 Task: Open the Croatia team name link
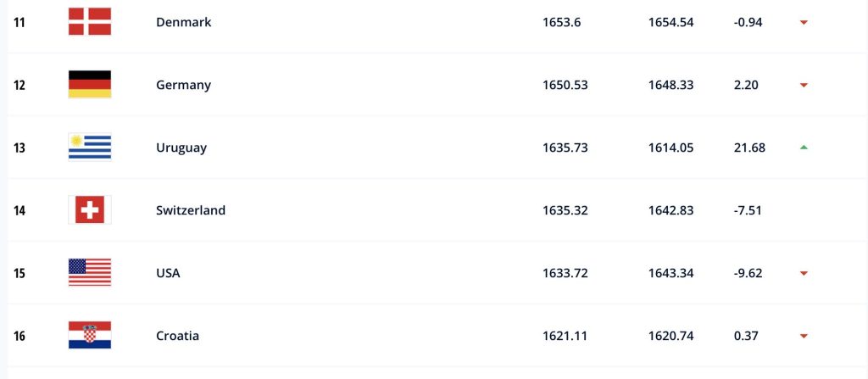coord(178,336)
